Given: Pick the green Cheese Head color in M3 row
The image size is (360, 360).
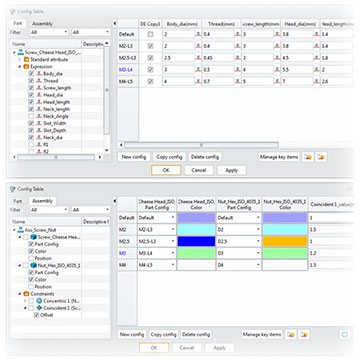Looking at the screenshot, I should (x=196, y=253).
